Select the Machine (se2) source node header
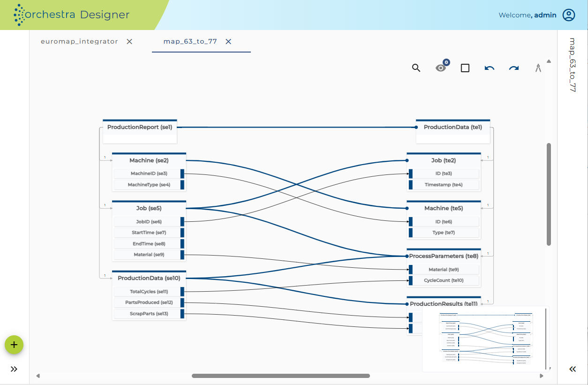The height and width of the screenshot is (385, 588). pyautogui.click(x=149, y=160)
